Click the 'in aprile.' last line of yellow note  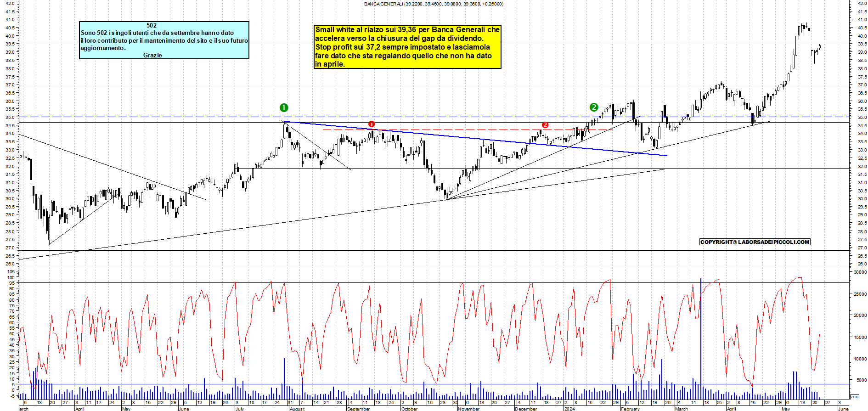(330, 64)
